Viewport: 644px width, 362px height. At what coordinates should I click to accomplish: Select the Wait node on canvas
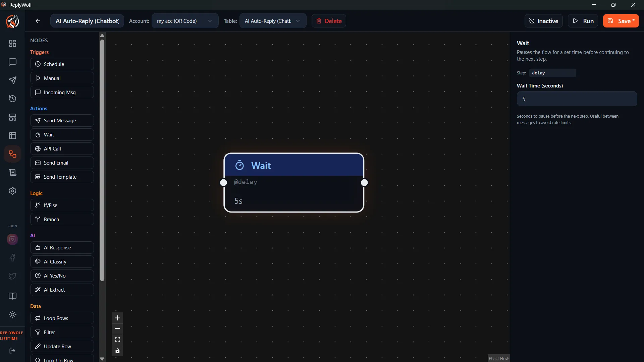[x=294, y=183]
